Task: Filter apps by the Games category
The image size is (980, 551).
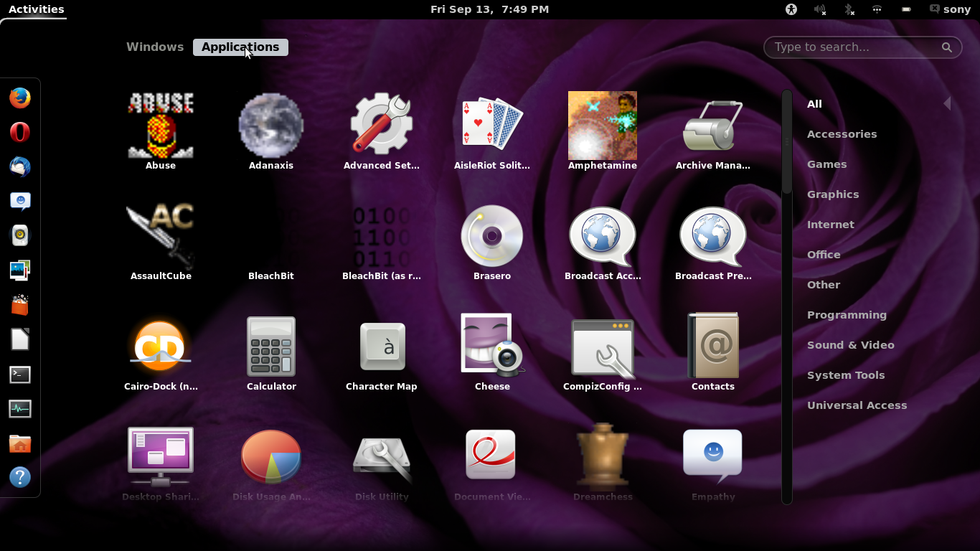Action: (x=826, y=164)
